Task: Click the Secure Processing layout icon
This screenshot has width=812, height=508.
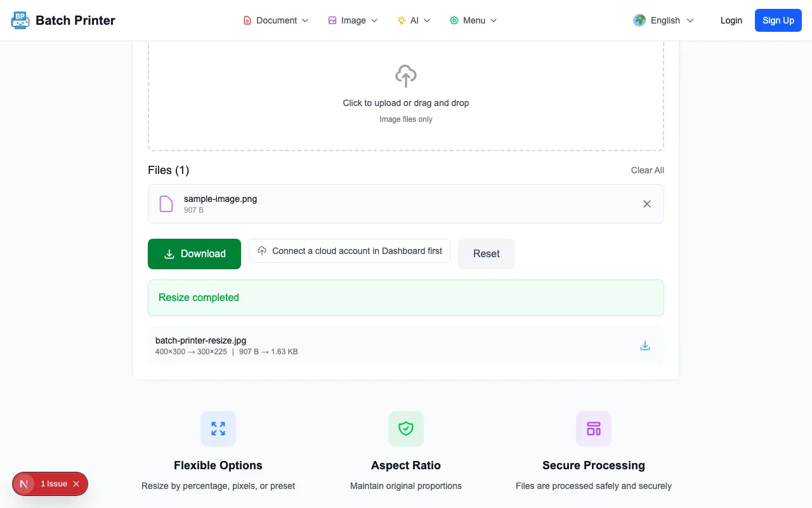Action: point(594,429)
